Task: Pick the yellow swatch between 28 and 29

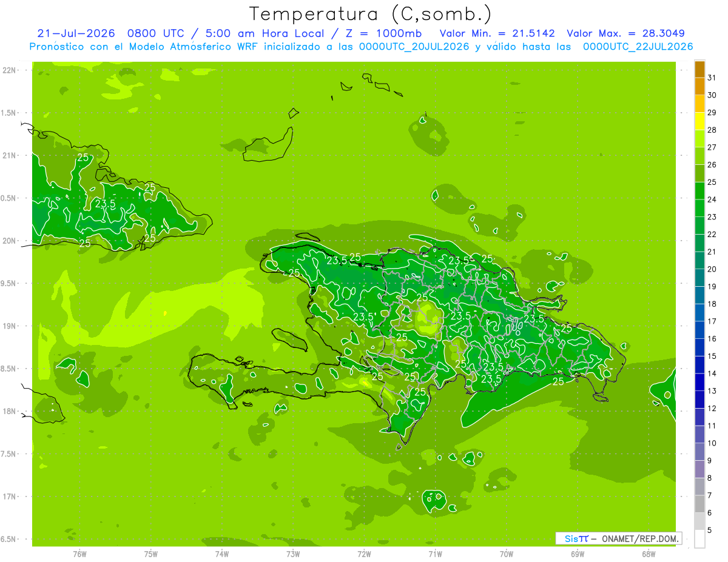Action: click(699, 121)
